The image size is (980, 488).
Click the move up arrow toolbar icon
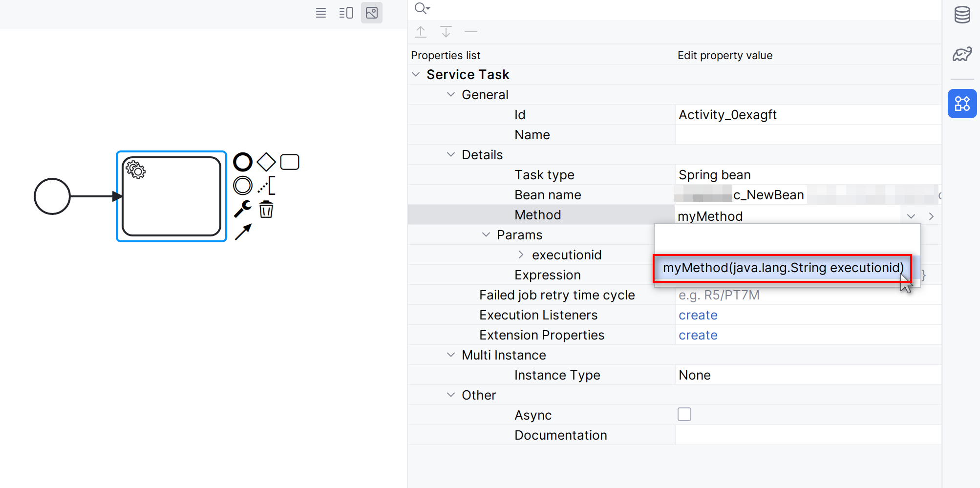421,32
